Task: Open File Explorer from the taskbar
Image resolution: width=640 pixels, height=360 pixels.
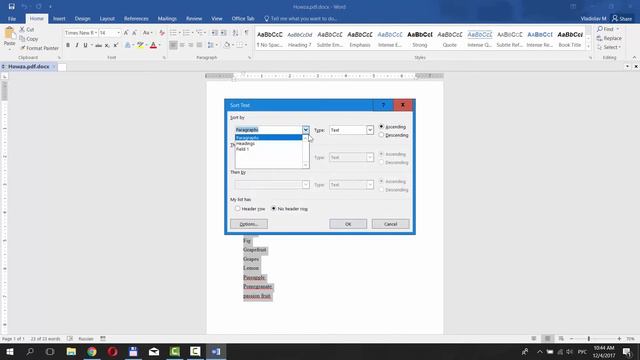Action: tap(71, 351)
